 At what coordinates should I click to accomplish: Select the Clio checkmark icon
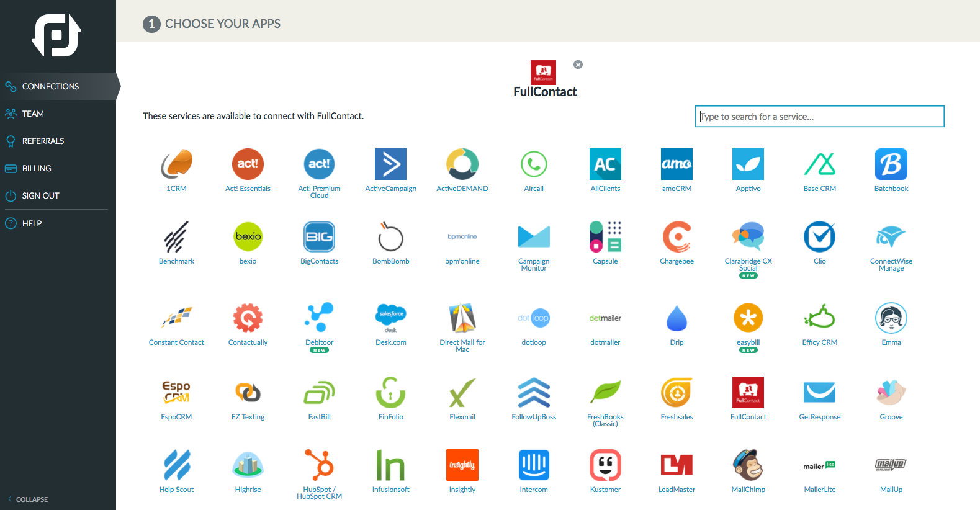tap(820, 236)
